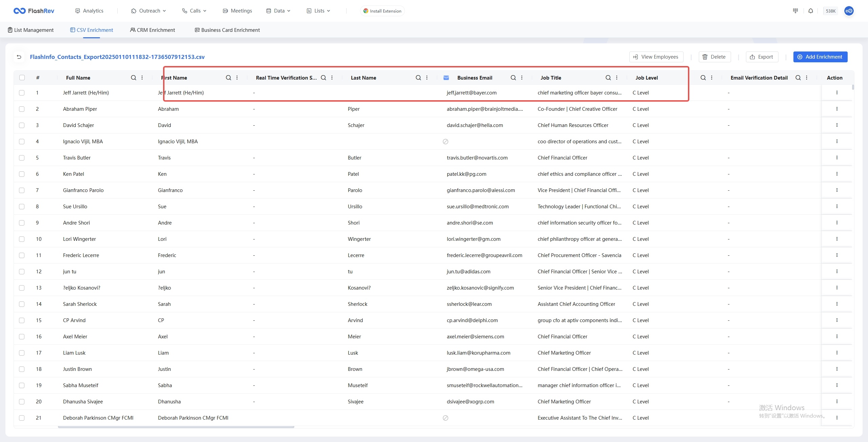Open the user profile avatar
Screen dimensions: 868x442
coord(849,11)
